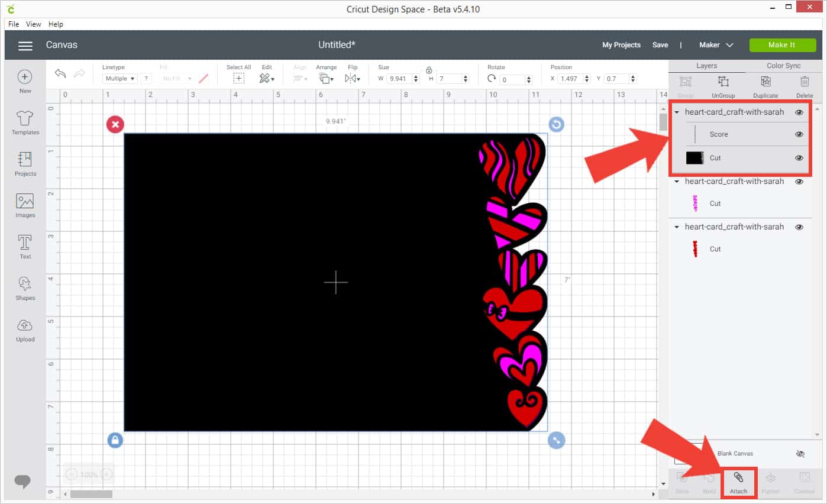Screen dimensions: 827x504
Task: Open the File menu
Action: (x=14, y=24)
